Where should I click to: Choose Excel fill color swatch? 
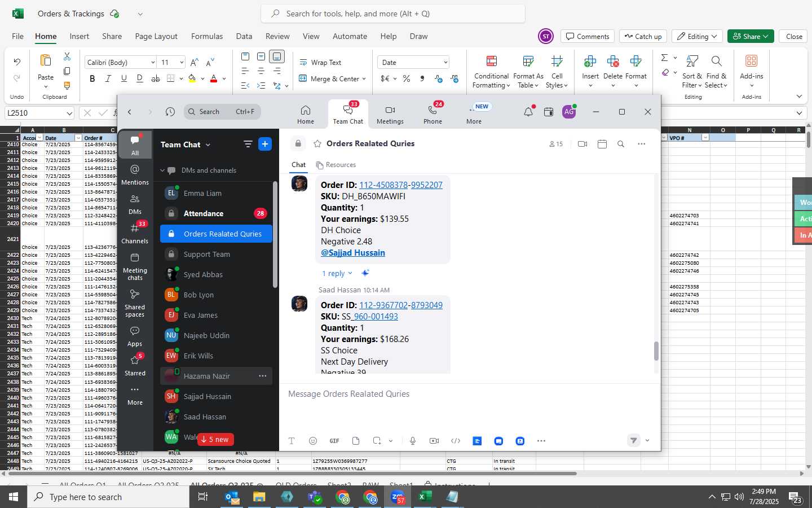coord(192,78)
